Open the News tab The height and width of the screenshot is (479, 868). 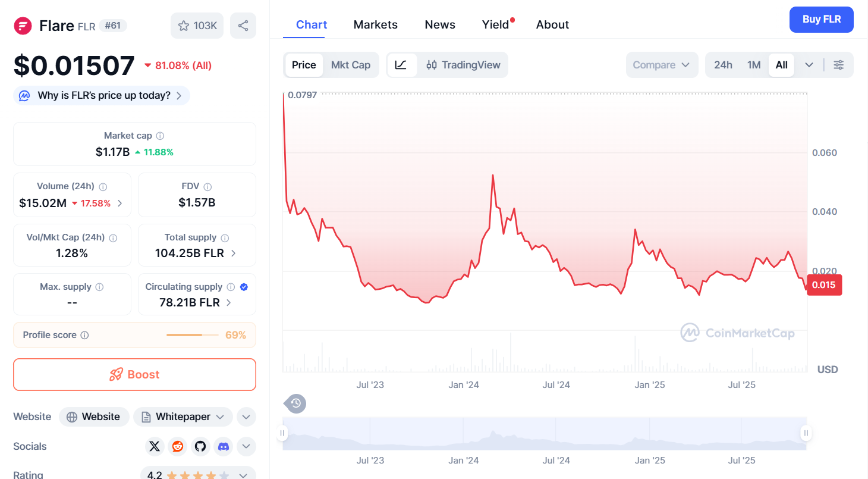439,24
